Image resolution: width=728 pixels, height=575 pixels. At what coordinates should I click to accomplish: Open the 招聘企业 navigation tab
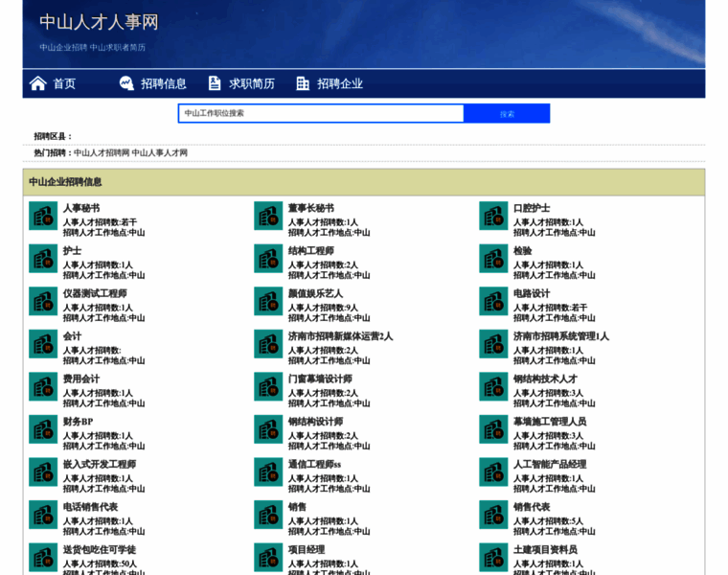pos(340,83)
